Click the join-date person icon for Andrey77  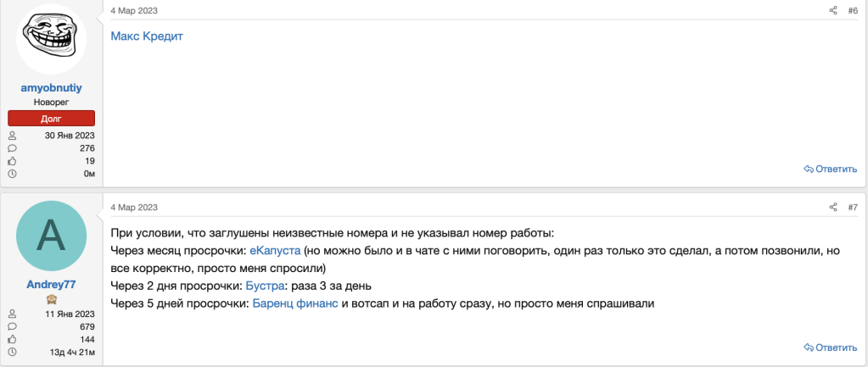click(12, 314)
